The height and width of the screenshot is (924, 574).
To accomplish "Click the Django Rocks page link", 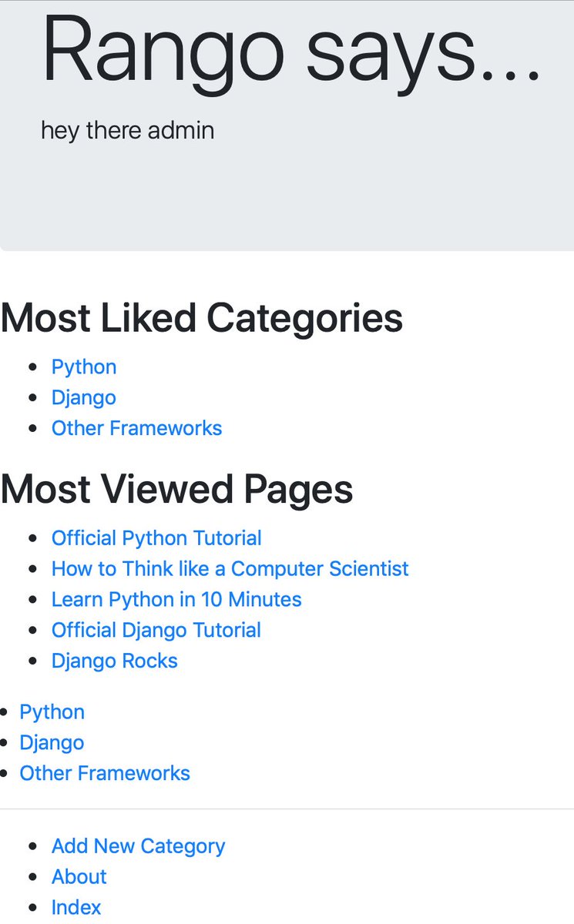I will [x=115, y=661].
